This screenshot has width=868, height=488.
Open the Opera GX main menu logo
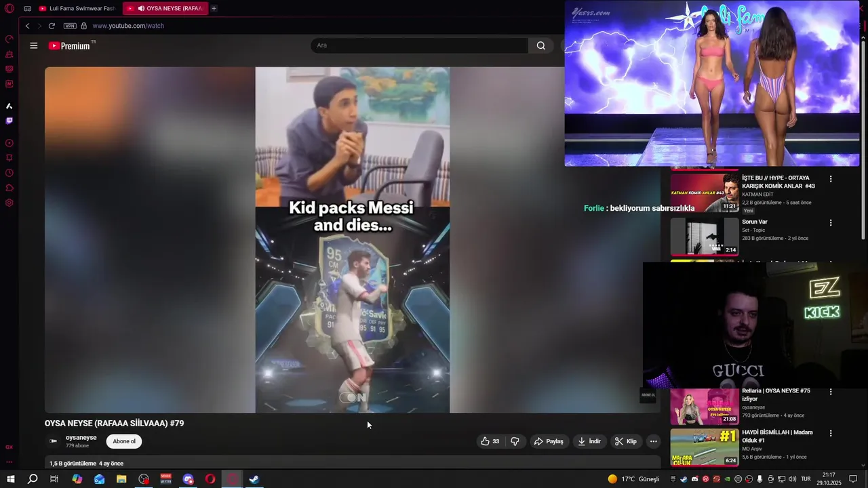tap(9, 9)
